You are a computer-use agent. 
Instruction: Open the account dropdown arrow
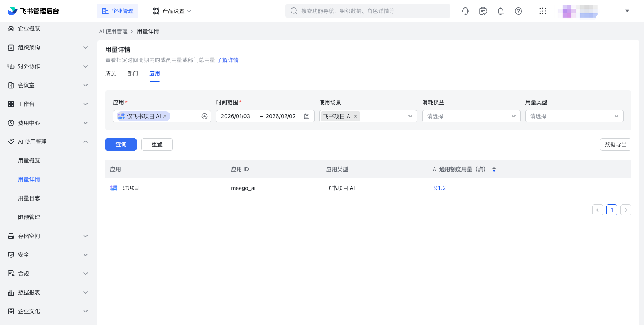point(627,11)
